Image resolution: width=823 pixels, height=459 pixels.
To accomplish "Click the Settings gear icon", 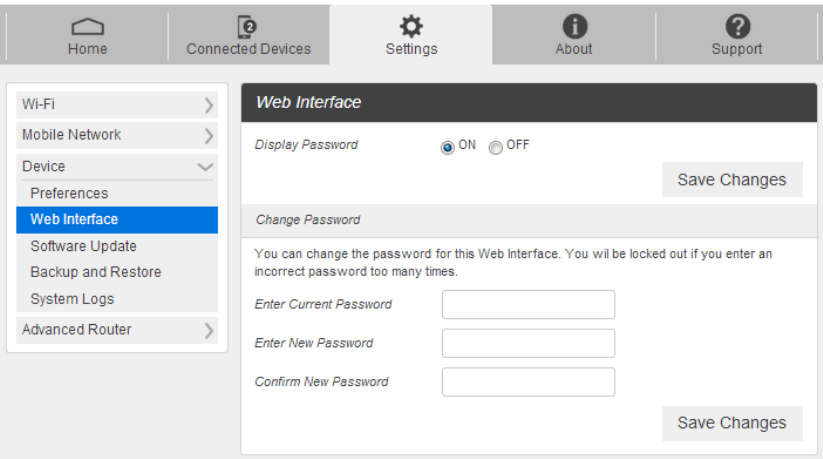I will (x=411, y=27).
